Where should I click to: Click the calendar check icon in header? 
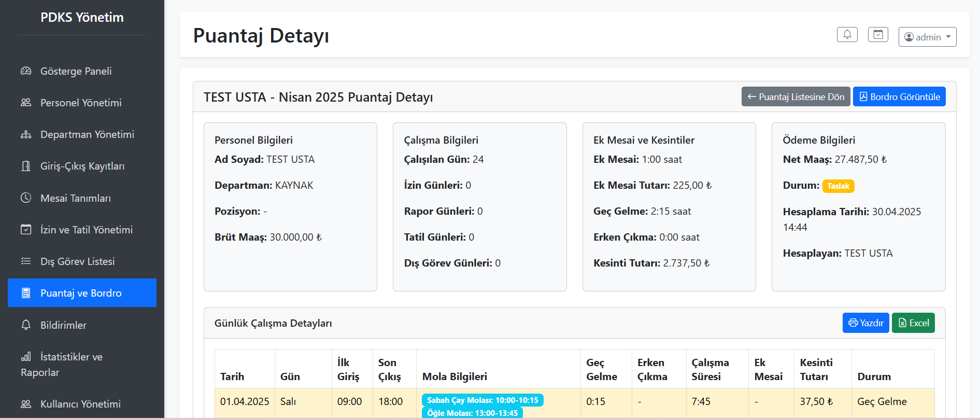point(878,35)
